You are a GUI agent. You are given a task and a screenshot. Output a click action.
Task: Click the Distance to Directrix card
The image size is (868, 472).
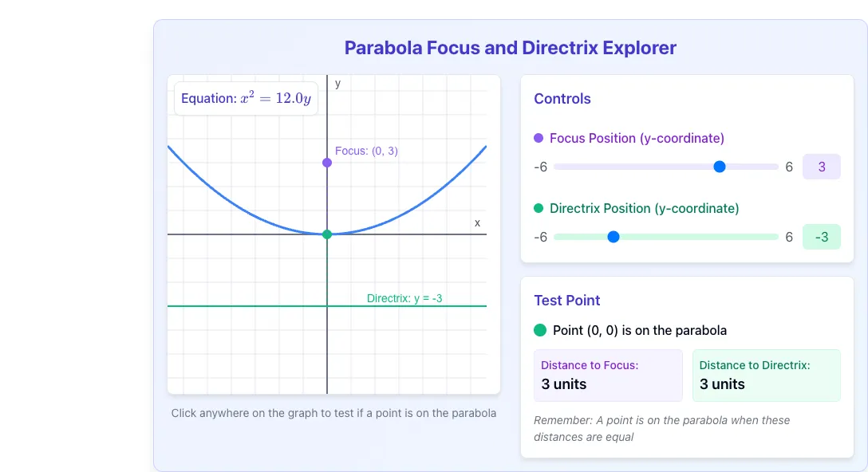click(x=766, y=376)
